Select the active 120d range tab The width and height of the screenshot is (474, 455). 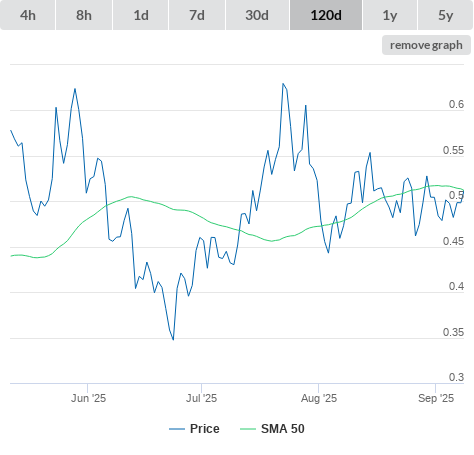326,15
